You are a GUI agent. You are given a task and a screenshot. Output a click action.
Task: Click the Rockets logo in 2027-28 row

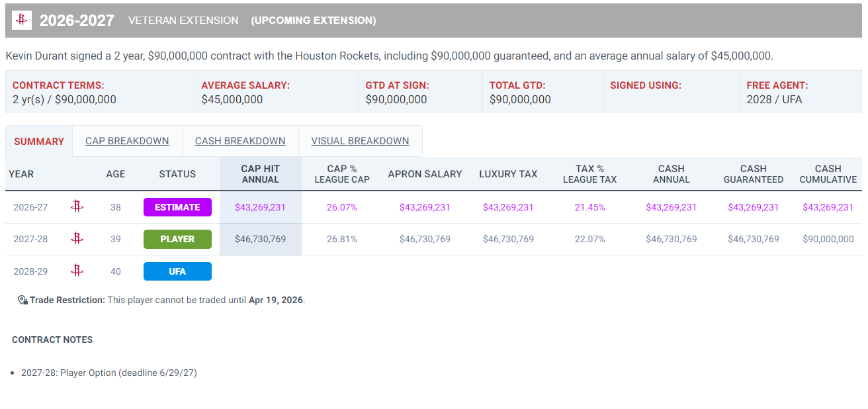77,239
